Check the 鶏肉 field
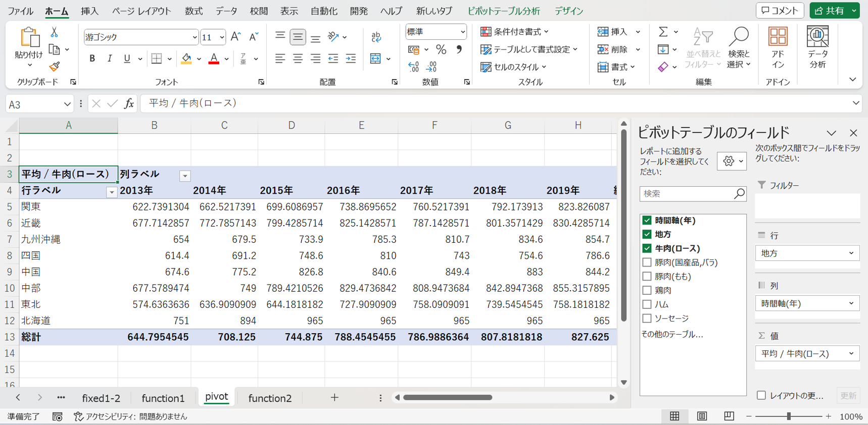The image size is (868, 425). pyautogui.click(x=647, y=290)
